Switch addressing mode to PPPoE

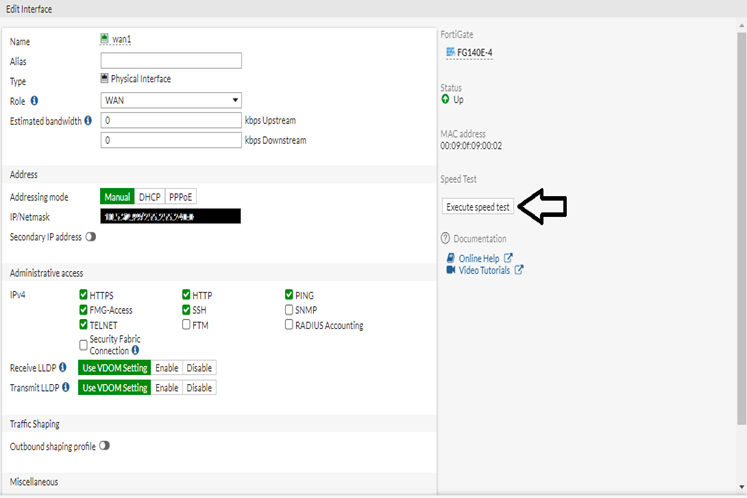point(180,197)
